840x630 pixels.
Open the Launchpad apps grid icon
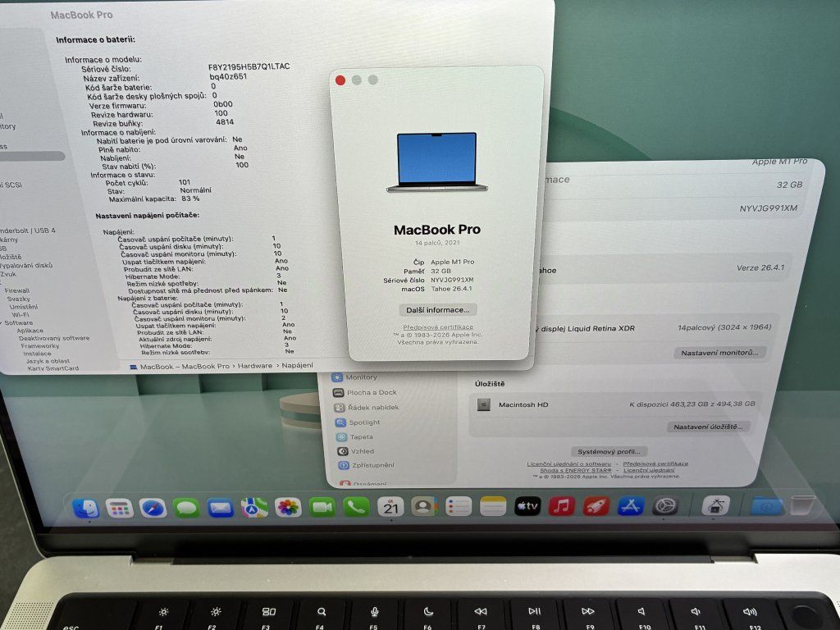tap(120, 507)
